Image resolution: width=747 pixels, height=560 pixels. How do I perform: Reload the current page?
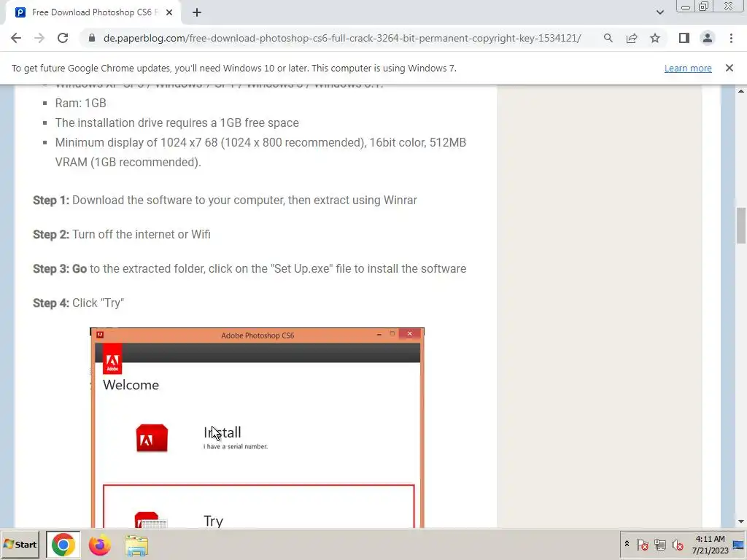coord(63,38)
